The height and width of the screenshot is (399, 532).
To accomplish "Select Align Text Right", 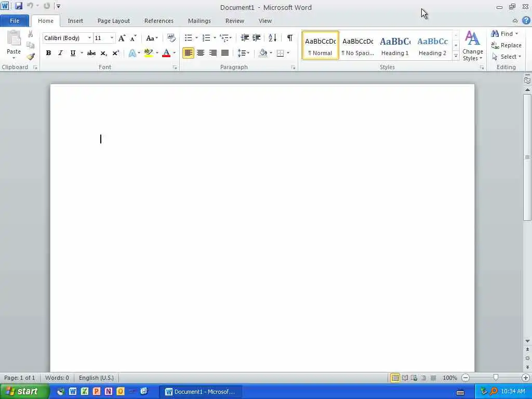I will point(212,53).
